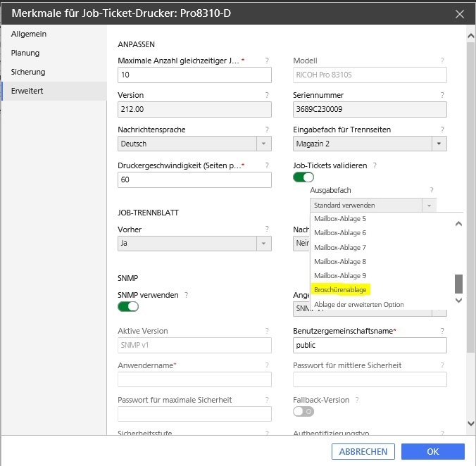
Task: Turn off the SNMP verwenden switch
Action: 128,306
